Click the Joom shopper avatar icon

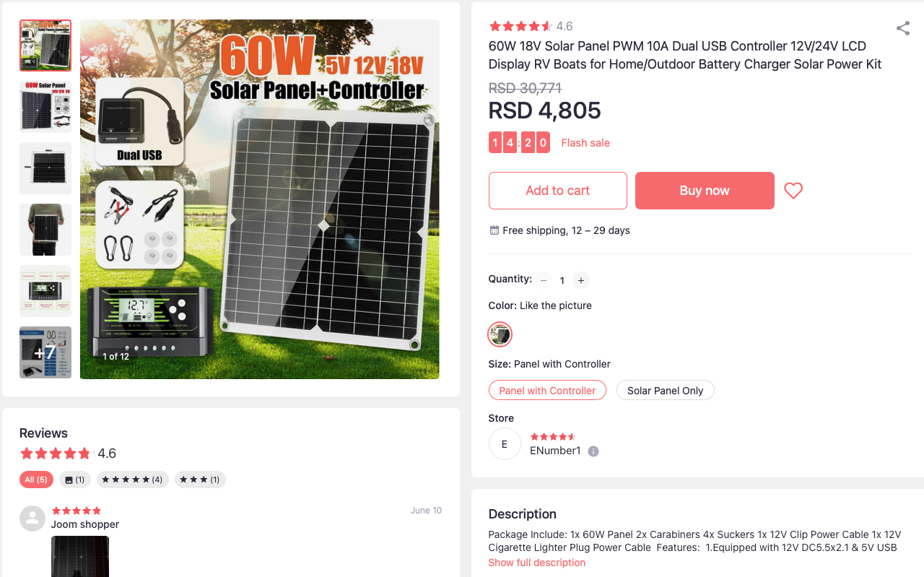32,518
